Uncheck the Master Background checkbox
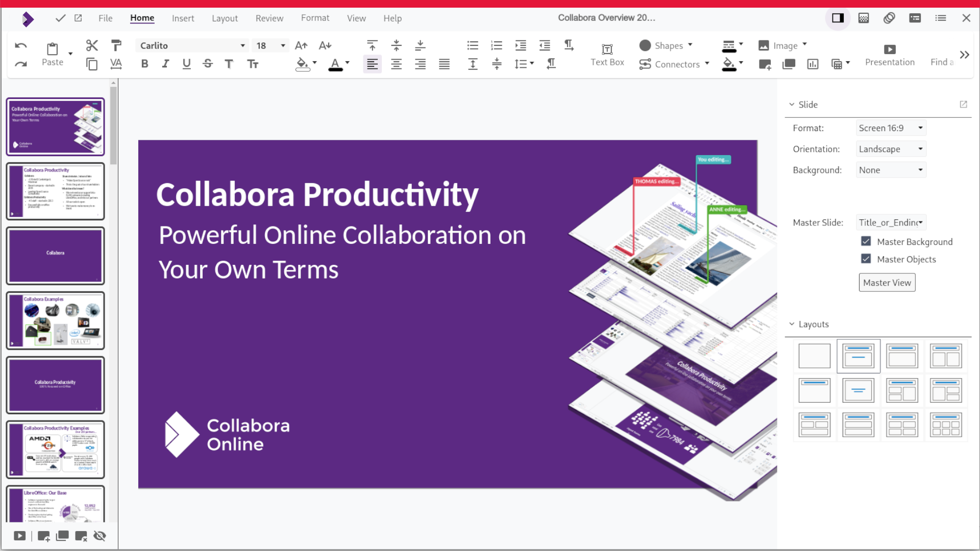Screen dimensions: 980x551 [866, 241]
